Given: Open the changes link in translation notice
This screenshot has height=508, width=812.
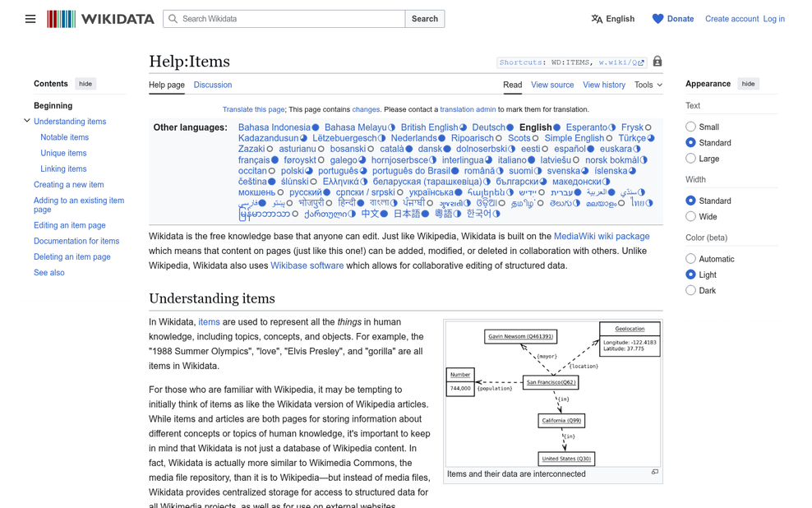Looking at the screenshot, I should [x=366, y=109].
